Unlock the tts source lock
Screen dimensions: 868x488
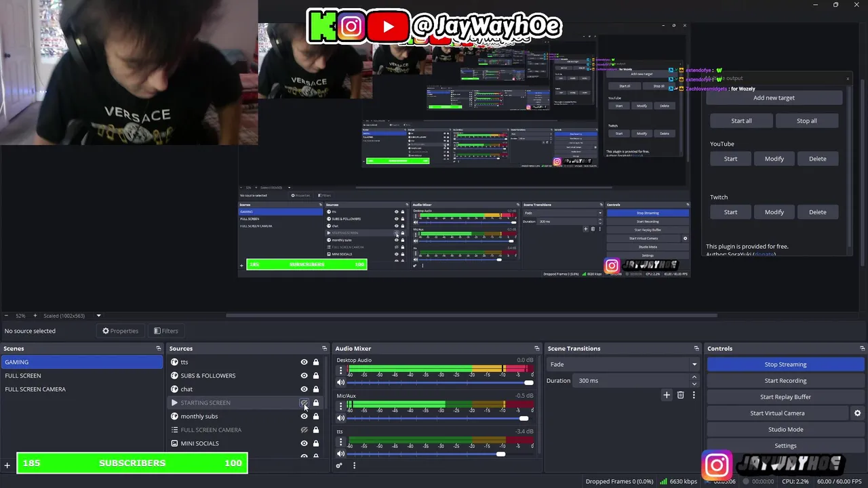point(315,362)
